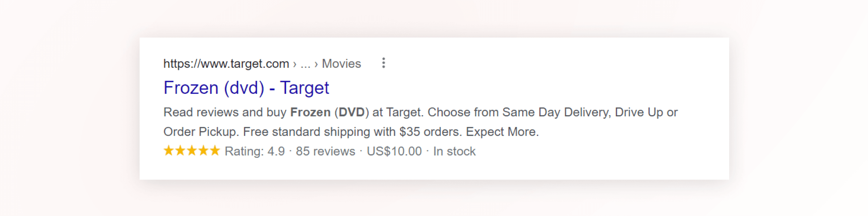
Task: Click the bold Frozen word in snippet
Action: (x=310, y=112)
